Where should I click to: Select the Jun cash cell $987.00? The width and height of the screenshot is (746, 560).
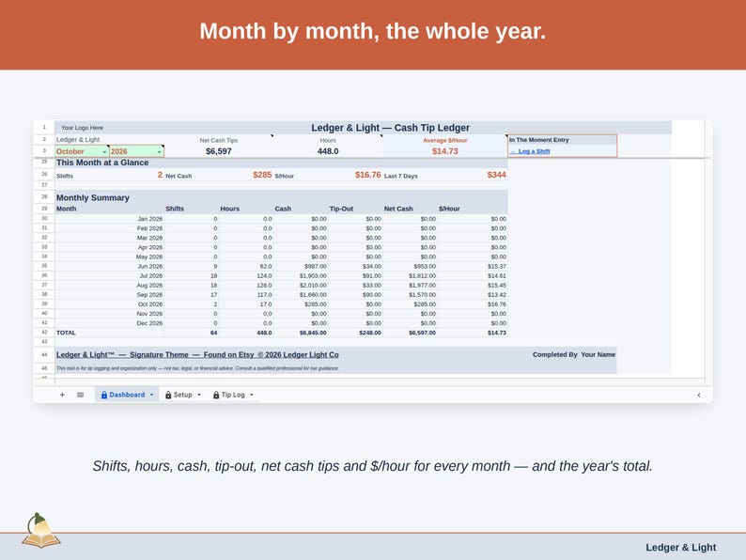[x=301, y=267]
